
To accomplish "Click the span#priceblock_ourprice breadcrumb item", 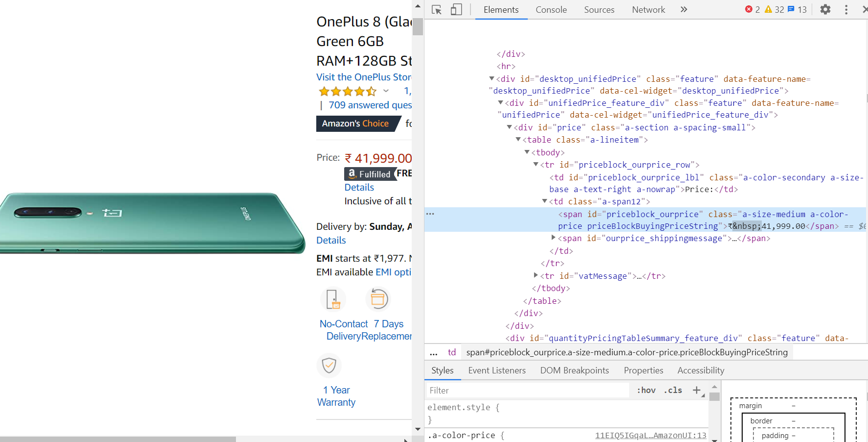I will point(627,352).
